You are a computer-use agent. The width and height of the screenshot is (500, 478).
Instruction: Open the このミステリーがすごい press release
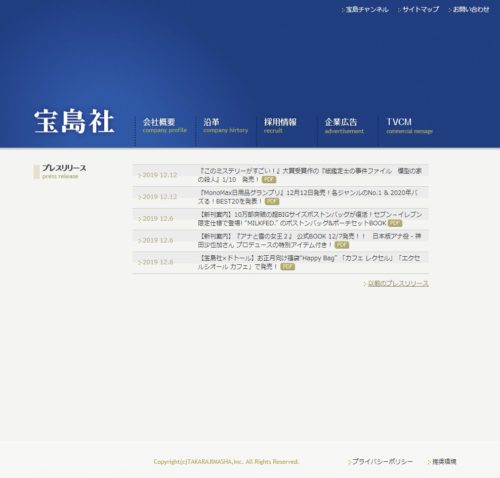point(310,175)
